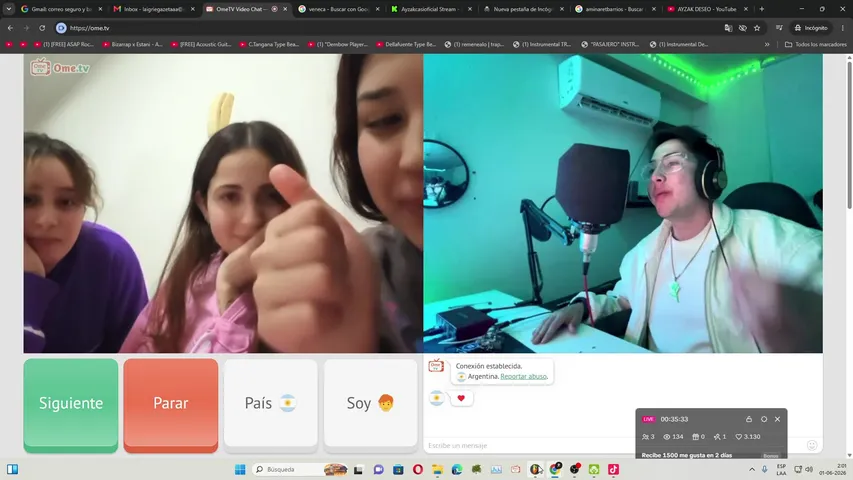Click the people count 3 icon
The width and height of the screenshot is (853, 480).
click(x=648, y=436)
